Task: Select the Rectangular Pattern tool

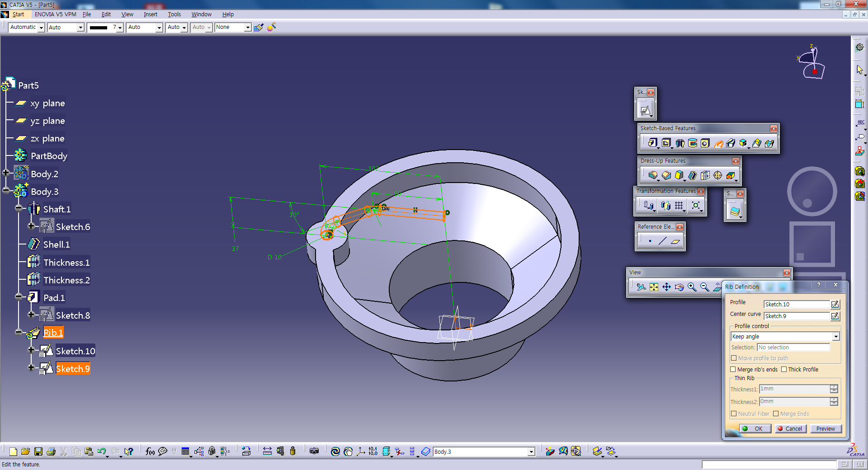Action: coord(679,206)
